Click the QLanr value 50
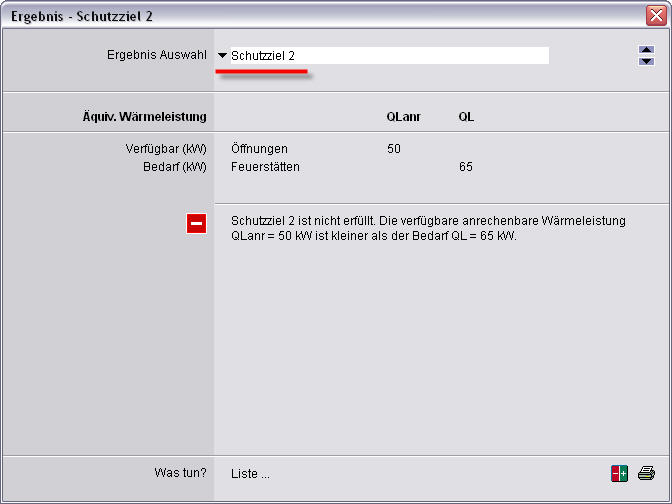The image size is (672, 504). (x=393, y=149)
